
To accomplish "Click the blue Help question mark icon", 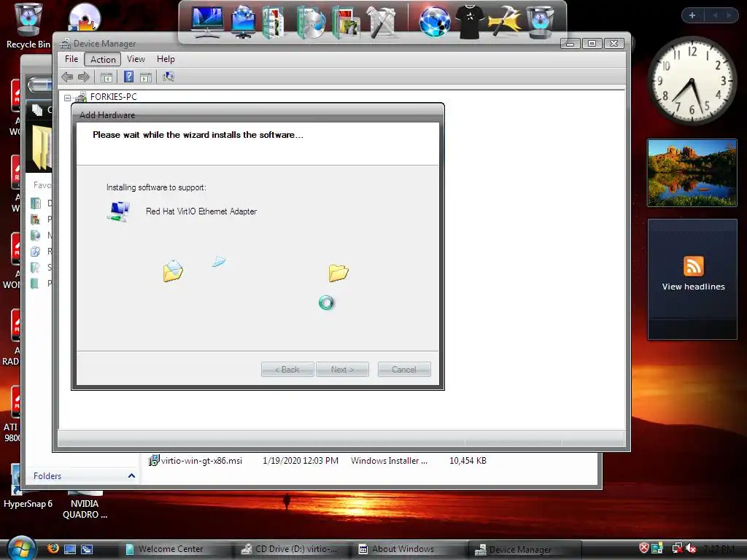I will 128,77.
